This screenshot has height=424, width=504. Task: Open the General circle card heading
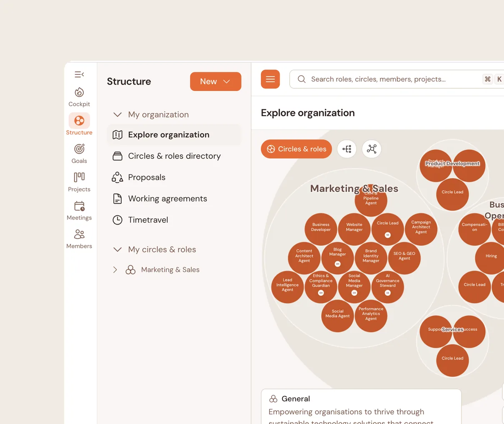click(x=296, y=399)
